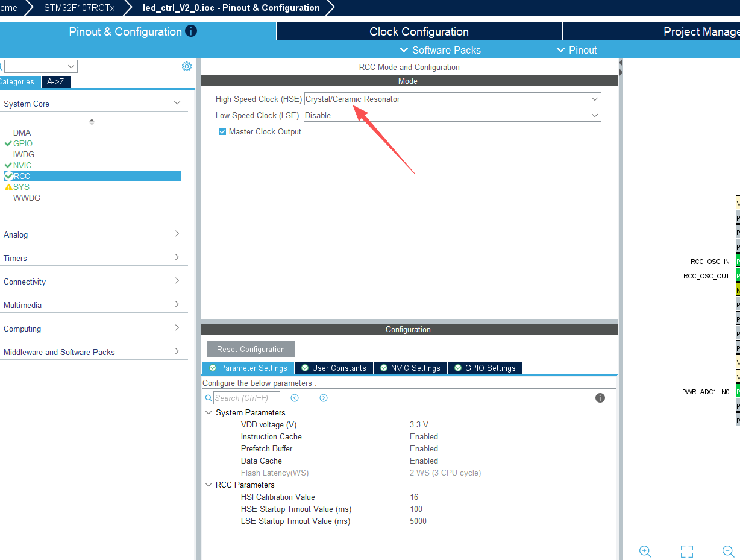Select NVIC in System Core list

[22, 165]
